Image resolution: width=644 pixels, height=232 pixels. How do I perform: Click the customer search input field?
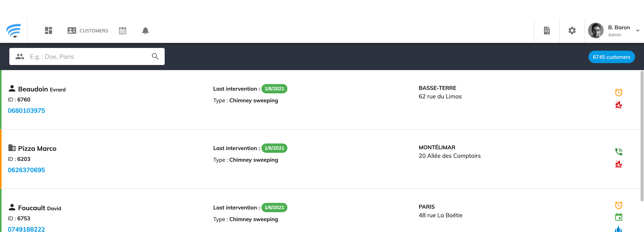(83, 56)
